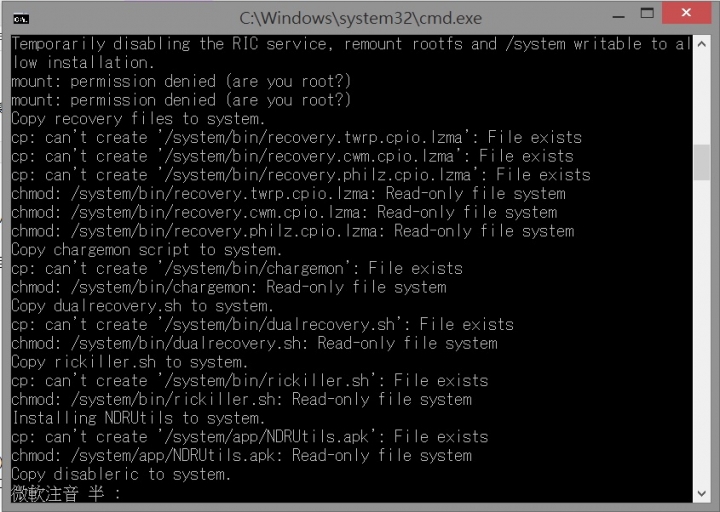Click the scrollbar track above the thumb

tap(701, 99)
